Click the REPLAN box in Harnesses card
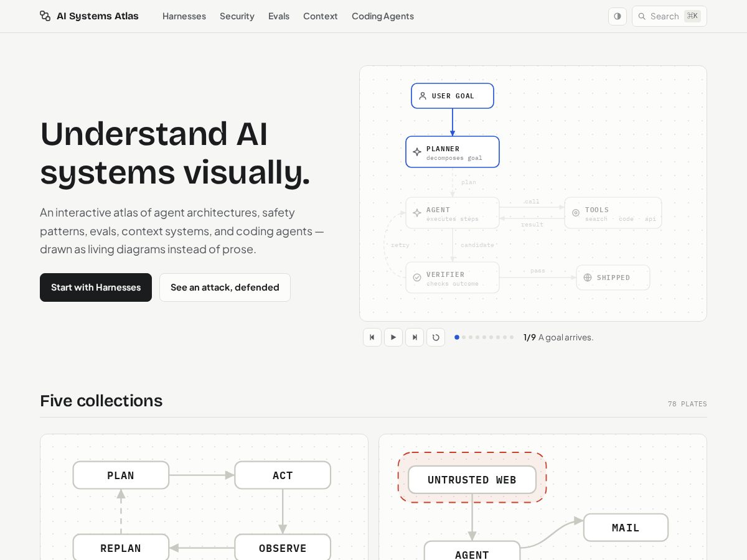 click(x=121, y=548)
